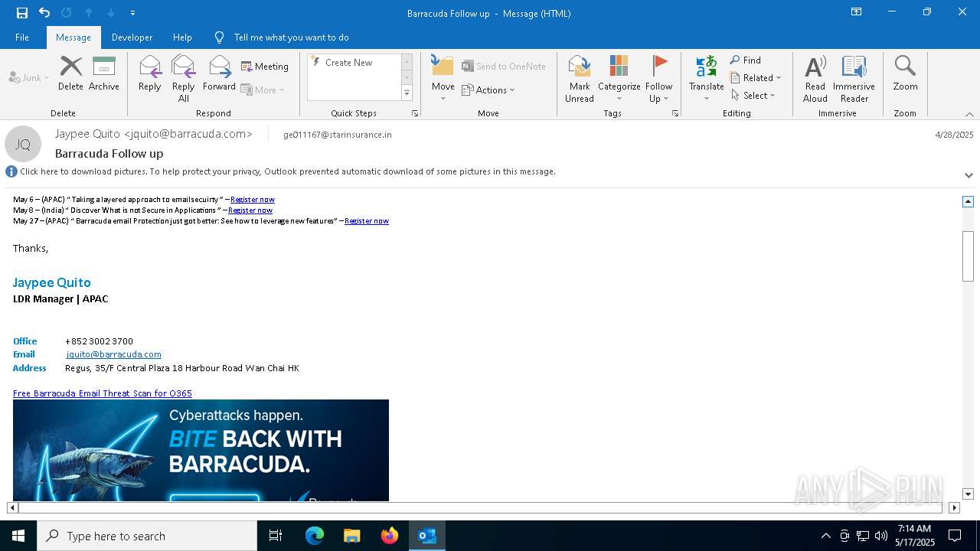Open the Windows Start menu

click(18, 536)
